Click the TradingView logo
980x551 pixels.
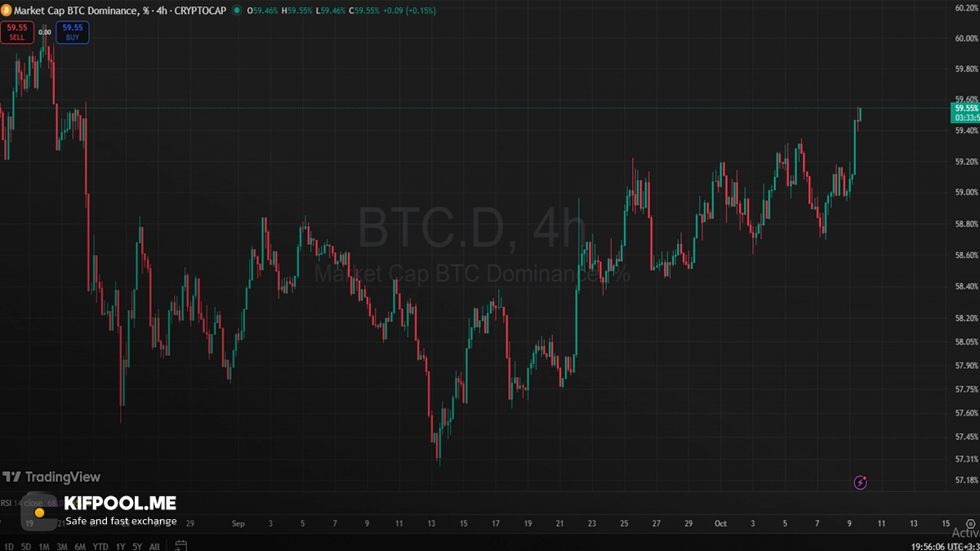click(x=51, y=477)
